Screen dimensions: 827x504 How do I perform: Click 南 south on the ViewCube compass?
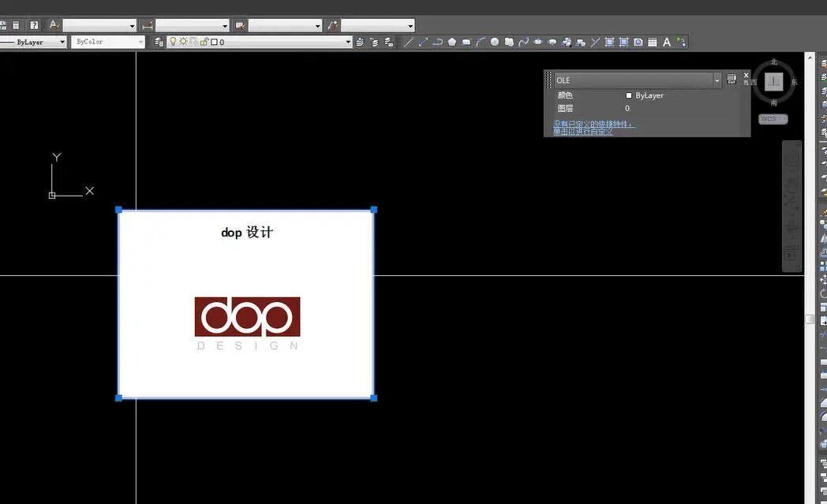773,103
